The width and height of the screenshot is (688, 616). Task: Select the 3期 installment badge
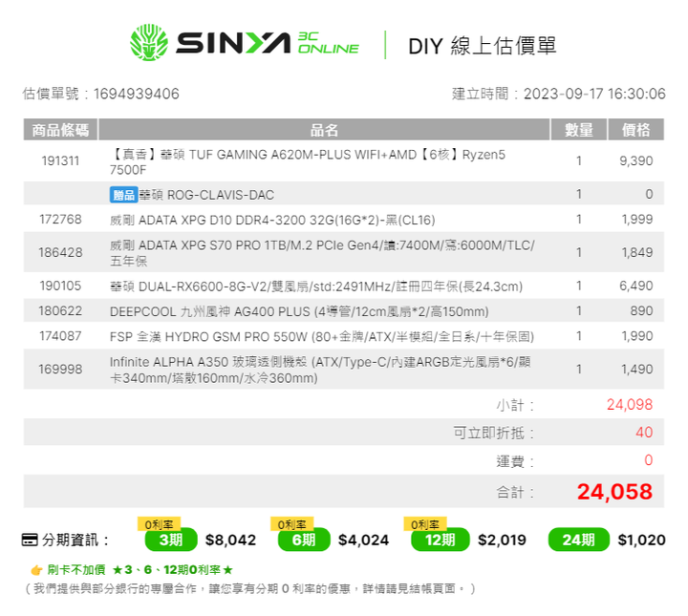coord(171,540)
